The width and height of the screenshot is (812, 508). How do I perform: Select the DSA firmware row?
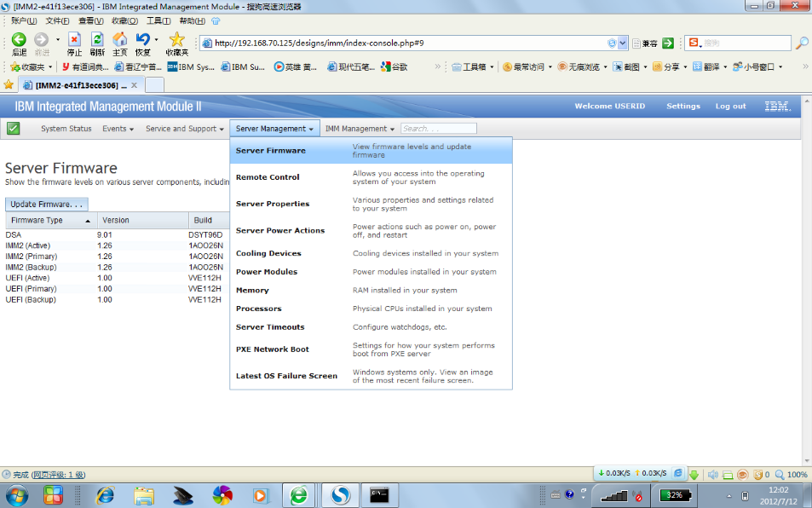point(117,235)
